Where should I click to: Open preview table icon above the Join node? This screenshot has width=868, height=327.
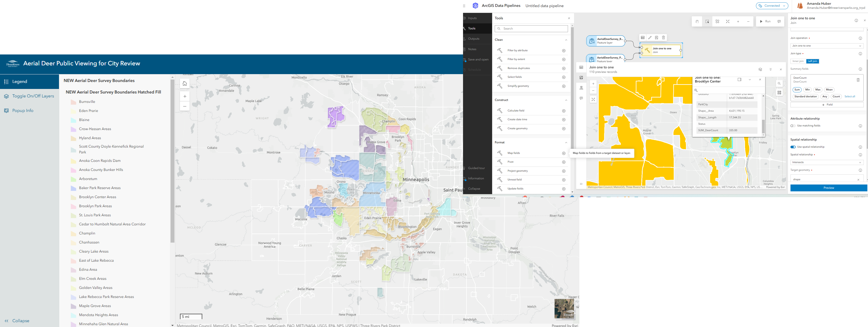[643, 37]
